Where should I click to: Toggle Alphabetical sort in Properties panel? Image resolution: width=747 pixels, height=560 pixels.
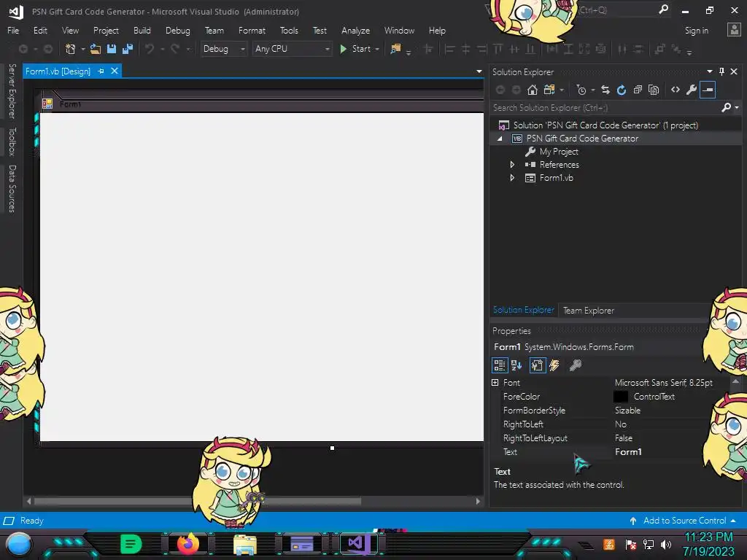(x=516, y=365)
